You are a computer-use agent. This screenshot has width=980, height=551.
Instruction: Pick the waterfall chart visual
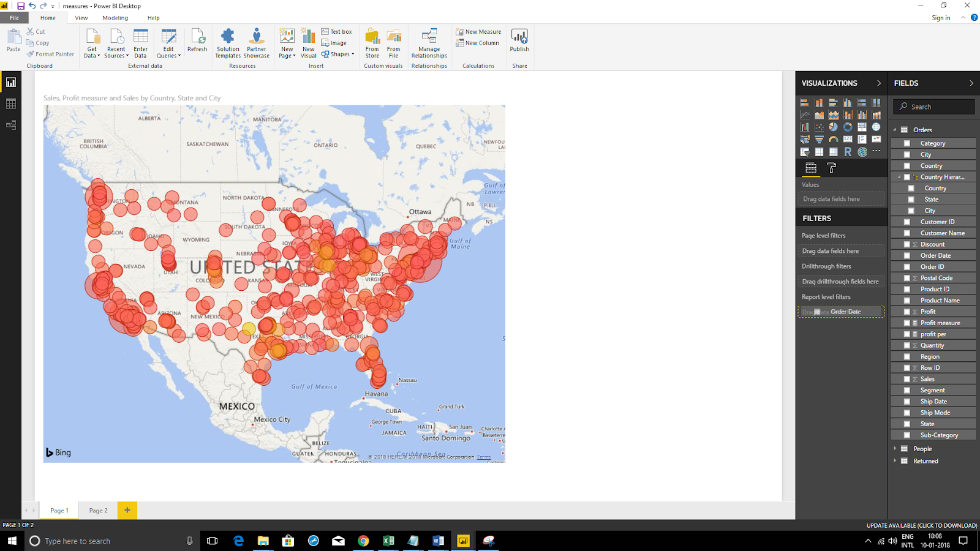pyautogui.click(x=804, y=127)
